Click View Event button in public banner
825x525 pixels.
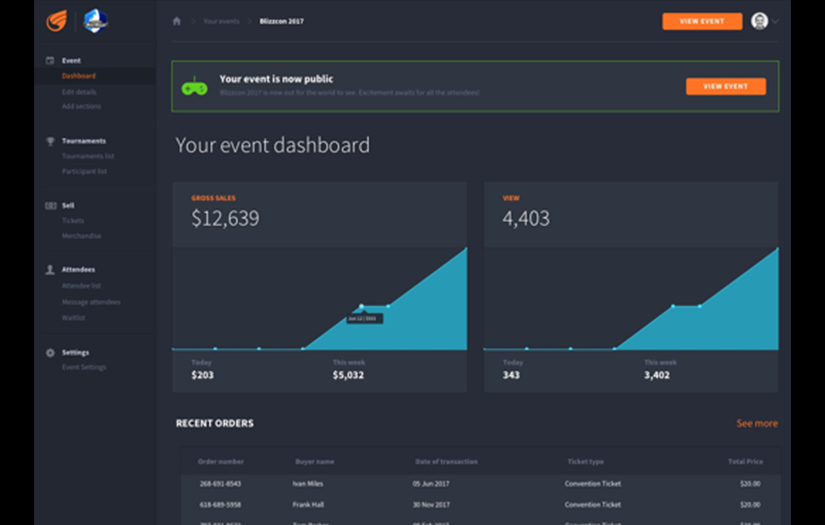click(725, 86)
